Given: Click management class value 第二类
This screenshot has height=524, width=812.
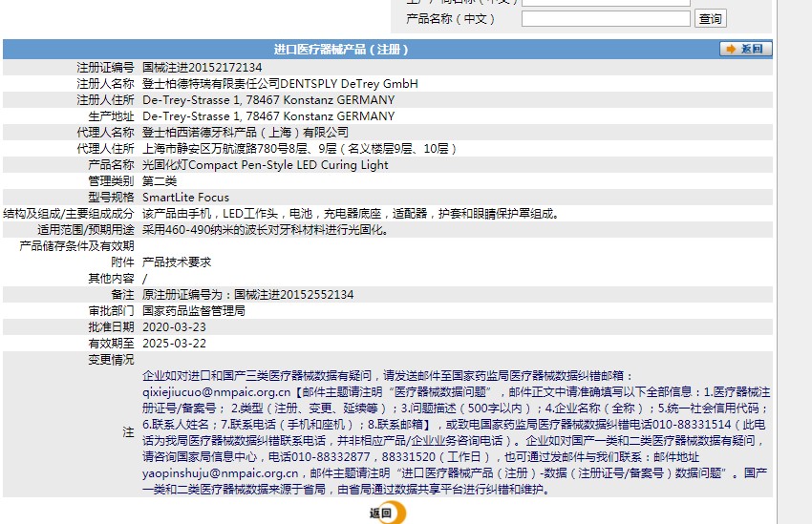Looking at the screenshot, I should pos(160,181).
